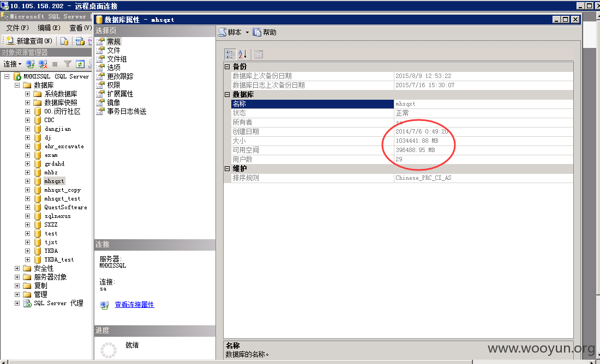The width and height of the screenshot is (600, 364).
Task: Expand the 数据库快照 folder
Action: [x=28, y=103]
